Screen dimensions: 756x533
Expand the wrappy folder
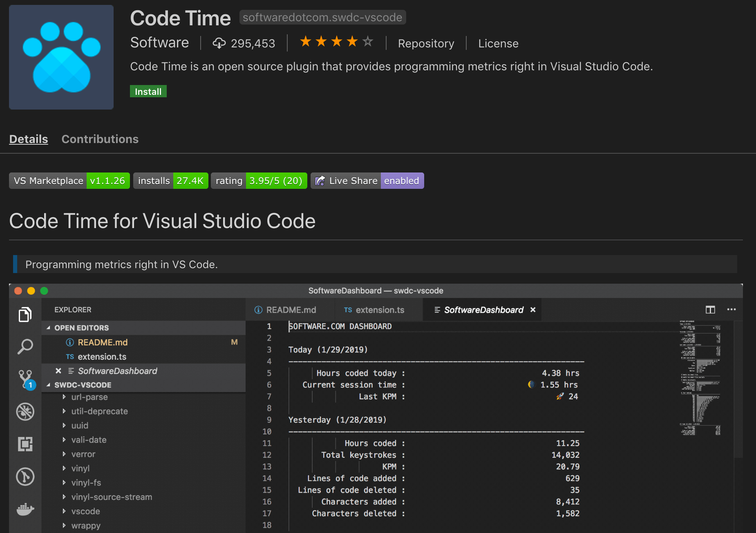point(64,526)
